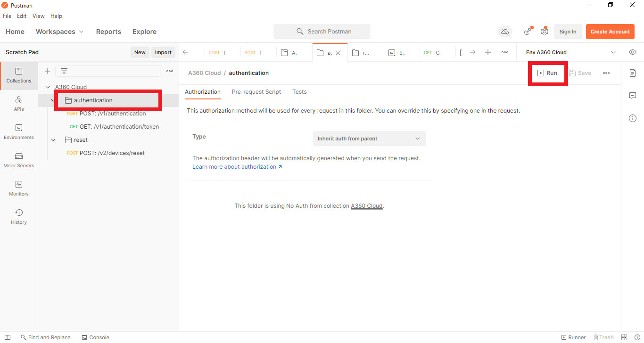Click the two-pane view icon in status bar
Screen dimensions: 644x343
point(624,337)
